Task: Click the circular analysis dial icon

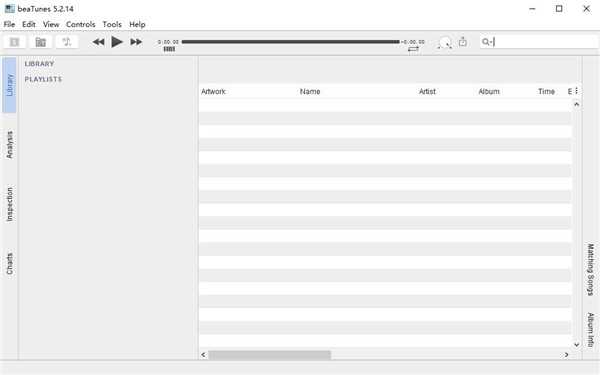Action: point(445,42)
